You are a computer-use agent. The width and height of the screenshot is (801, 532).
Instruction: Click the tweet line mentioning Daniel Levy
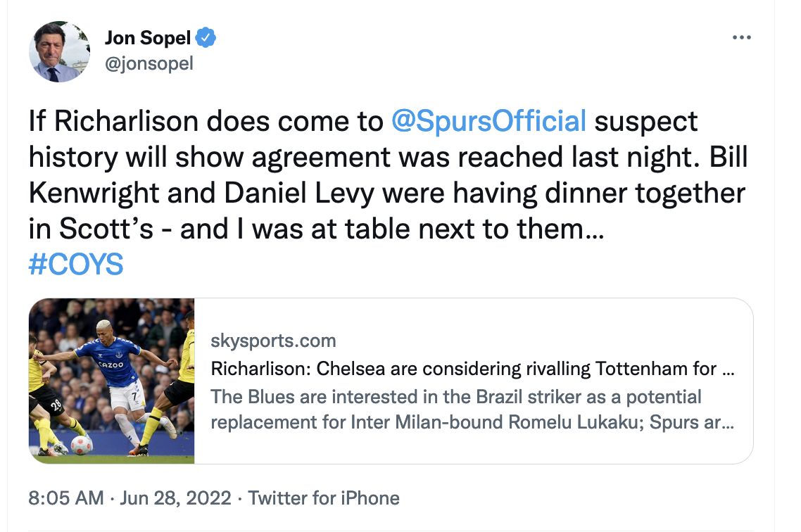pos(386,194)
